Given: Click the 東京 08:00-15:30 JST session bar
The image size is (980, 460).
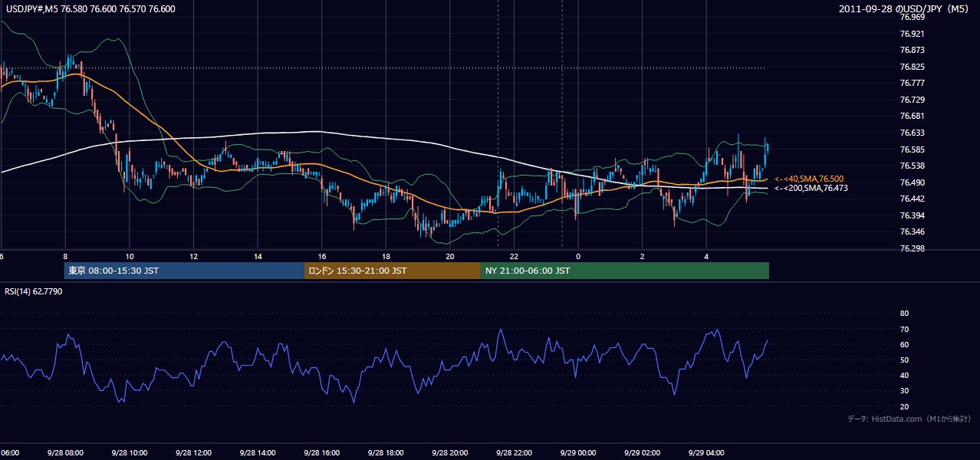Looking at the screenshot, I should (x=184, y=271).
